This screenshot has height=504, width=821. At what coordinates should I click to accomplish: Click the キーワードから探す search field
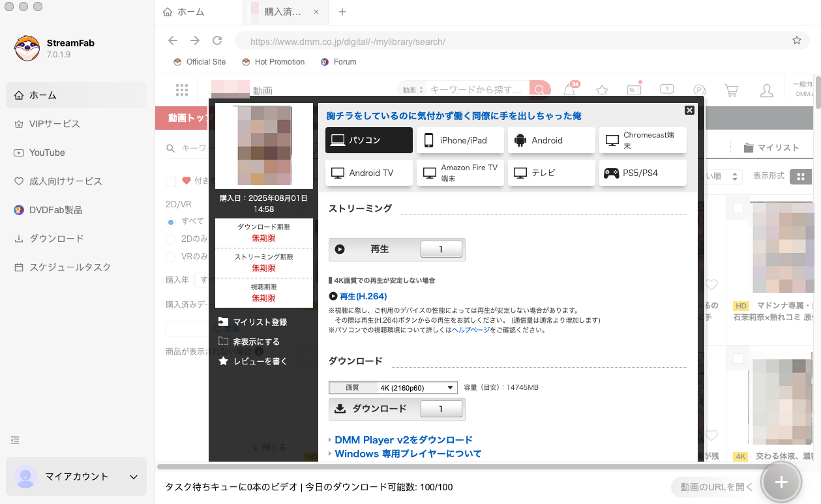pos(478,90)
